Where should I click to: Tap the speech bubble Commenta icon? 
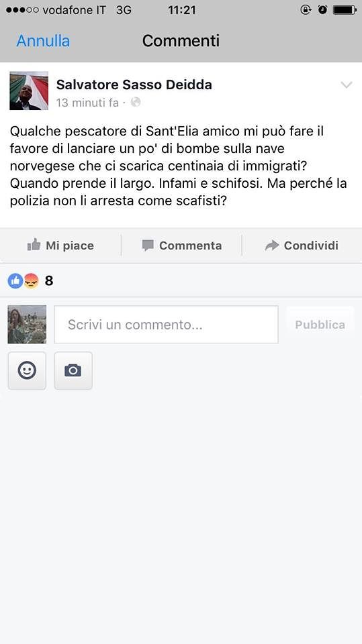(148, 246)
